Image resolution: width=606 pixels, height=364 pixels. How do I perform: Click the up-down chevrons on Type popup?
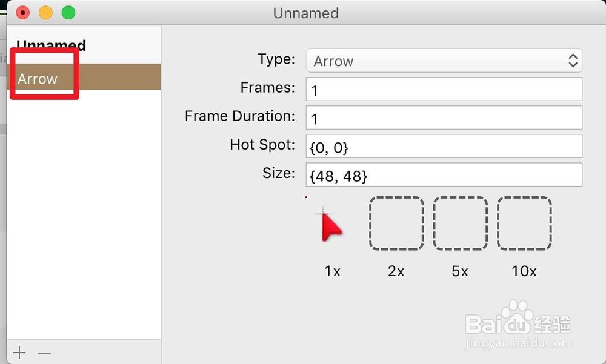point(573,61)
